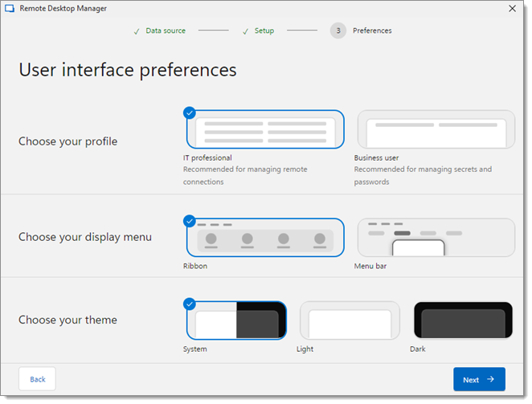Click the green checkmark beside Setup
The height and width of the screenshot is (404, 532).
[x=245, y=31]
